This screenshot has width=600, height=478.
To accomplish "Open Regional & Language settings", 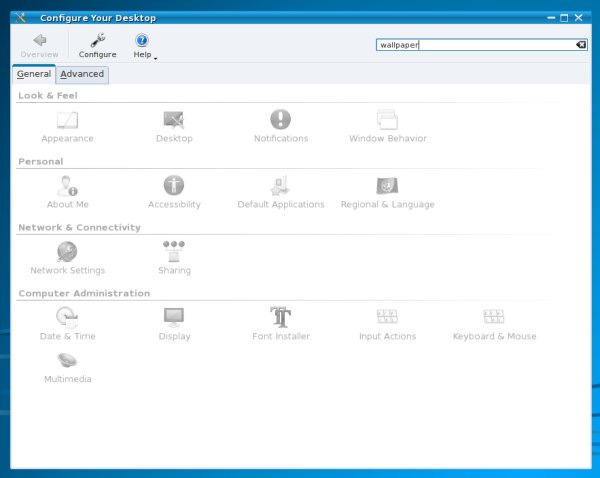I will tap(388, 193).
